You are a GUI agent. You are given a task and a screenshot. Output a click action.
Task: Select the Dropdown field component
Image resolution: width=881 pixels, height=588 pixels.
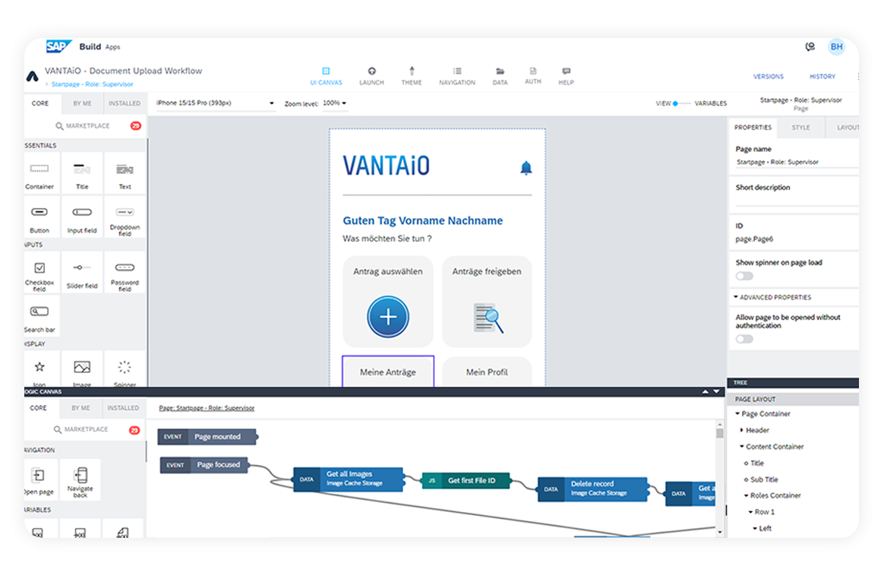[125, 217]
